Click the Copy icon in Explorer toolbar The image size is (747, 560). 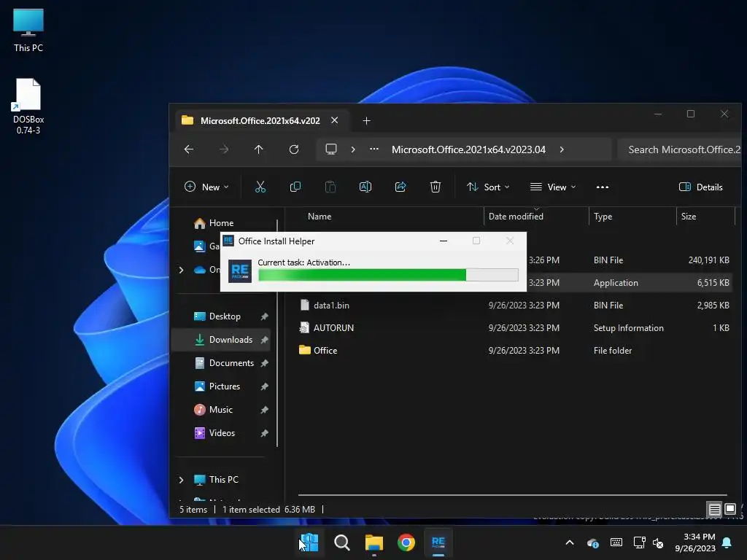pyautogui.click(x=295, y=187)
